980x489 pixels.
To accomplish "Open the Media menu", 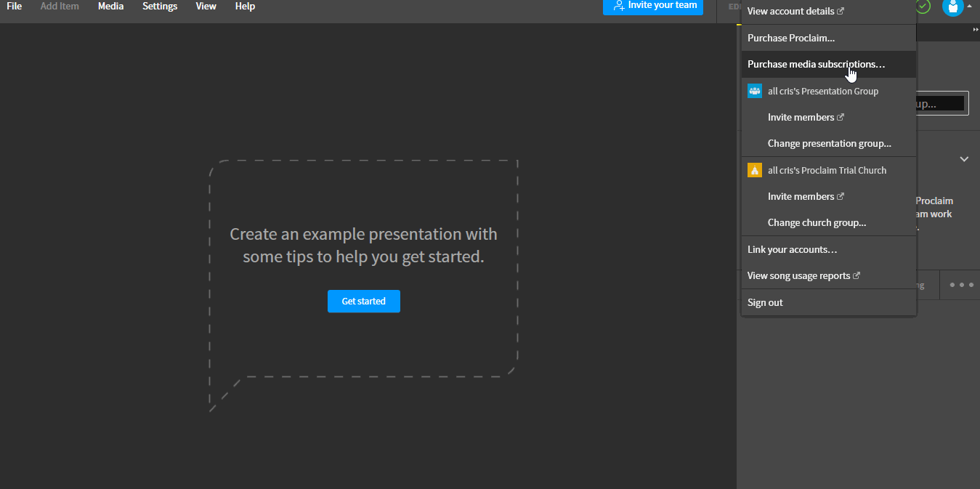I will (x=110, y=6).
